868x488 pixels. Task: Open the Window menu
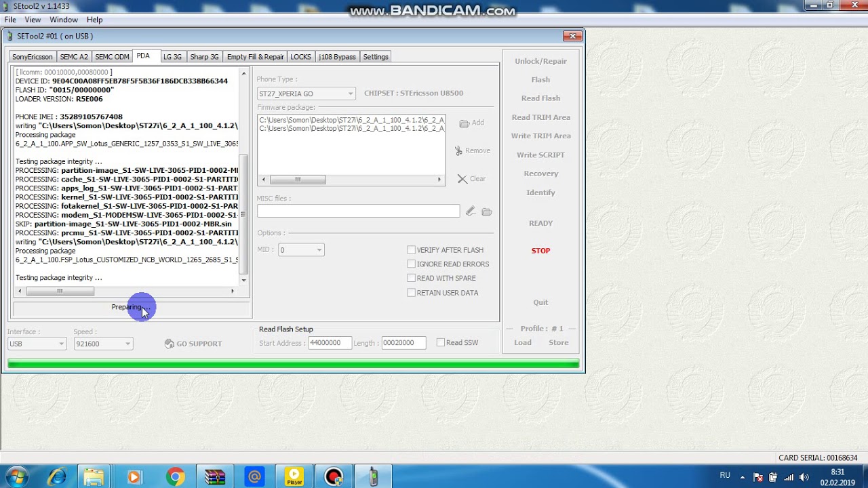tap(64, 20)
